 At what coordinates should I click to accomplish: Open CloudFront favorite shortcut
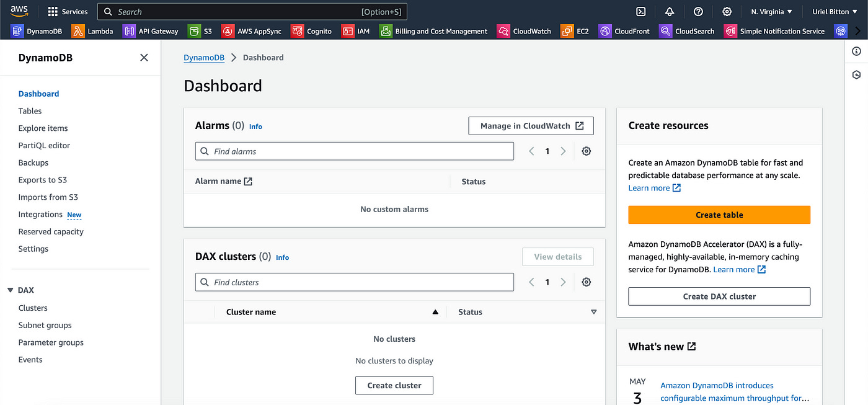(x=625, y=31)
